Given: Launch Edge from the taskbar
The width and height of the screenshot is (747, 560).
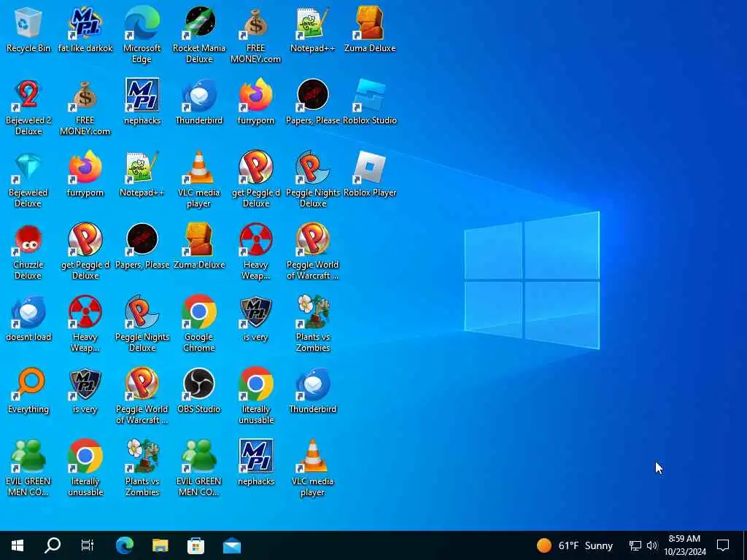Looking at the screenshot, I should [125, 545].
